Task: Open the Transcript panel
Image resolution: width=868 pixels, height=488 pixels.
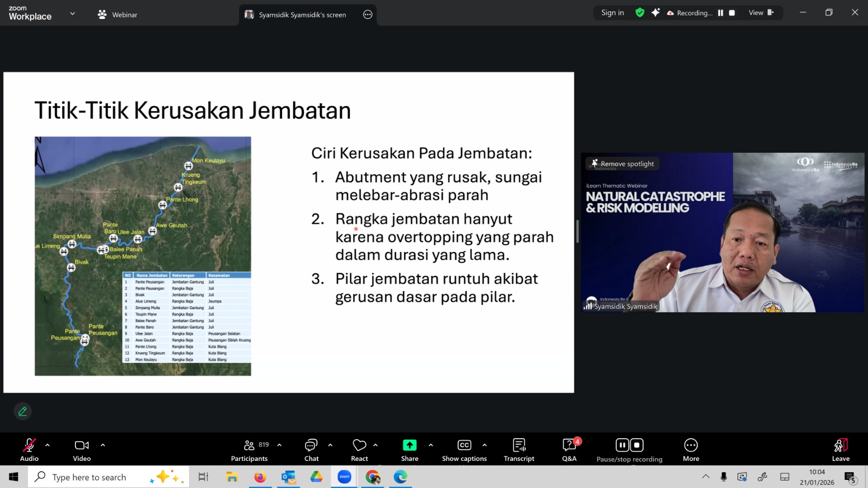Action: (519, 450)
